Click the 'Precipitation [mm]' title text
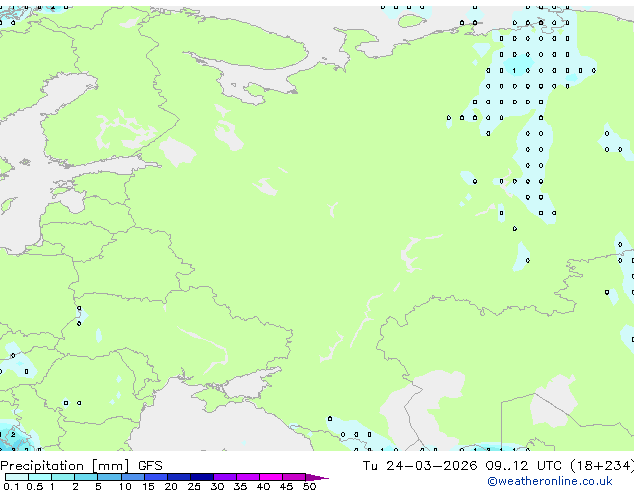634x490 pixels. click(x=65, y=466)
